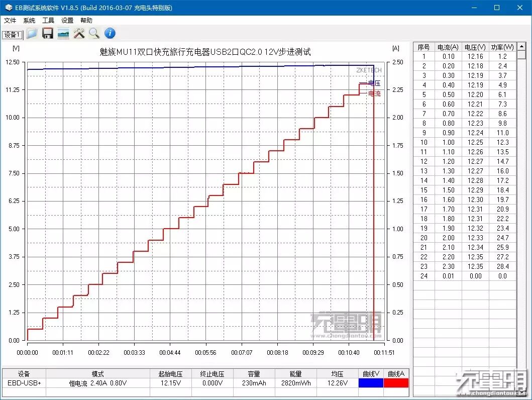This screenshot has height=400, width=532.
Task: Click current value 2.00 in row 20
Action: 448,238
